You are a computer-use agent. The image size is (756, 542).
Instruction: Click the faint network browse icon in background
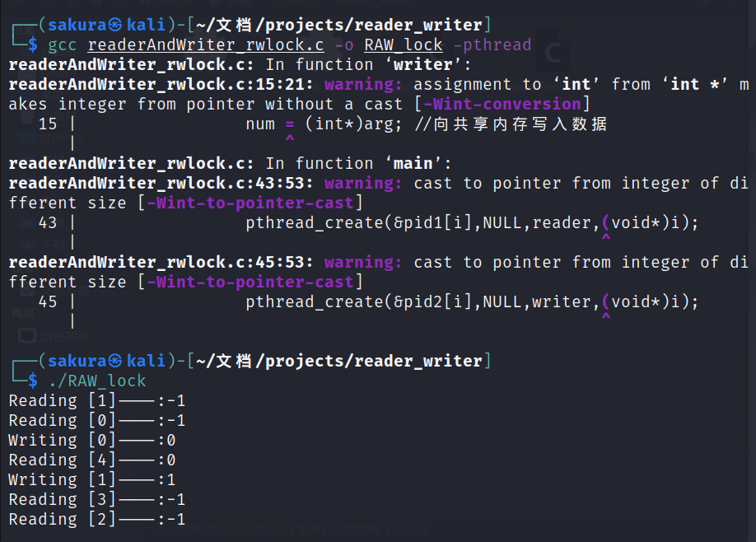point(28,335)
